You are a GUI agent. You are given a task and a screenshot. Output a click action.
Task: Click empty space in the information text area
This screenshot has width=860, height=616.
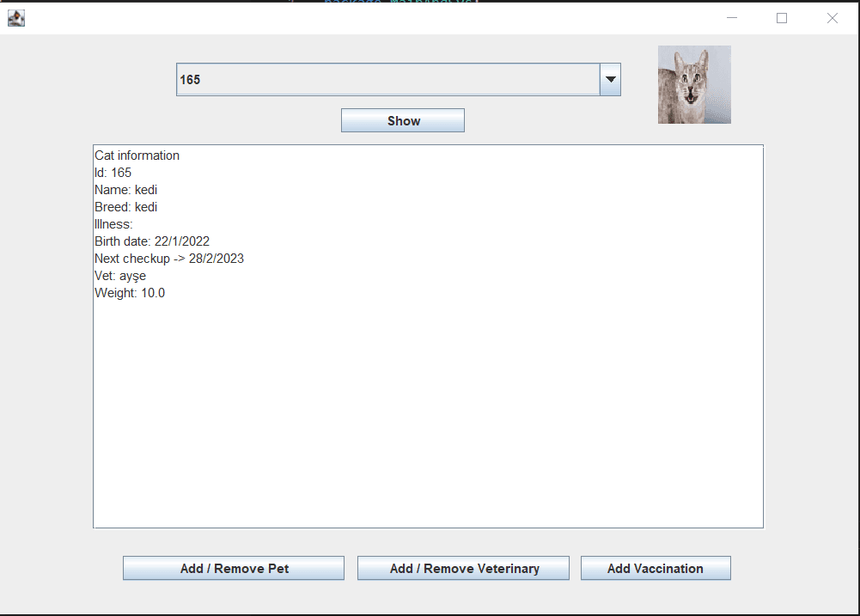click(430, 412)
